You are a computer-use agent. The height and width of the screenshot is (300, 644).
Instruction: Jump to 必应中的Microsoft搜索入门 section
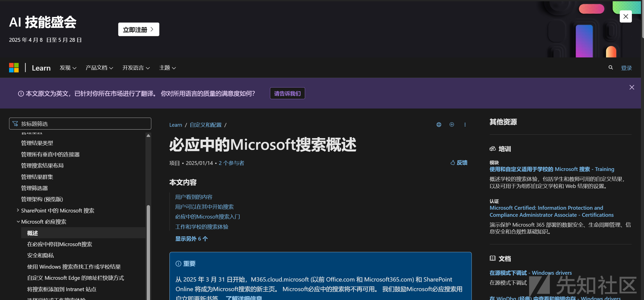click(208, 217)
